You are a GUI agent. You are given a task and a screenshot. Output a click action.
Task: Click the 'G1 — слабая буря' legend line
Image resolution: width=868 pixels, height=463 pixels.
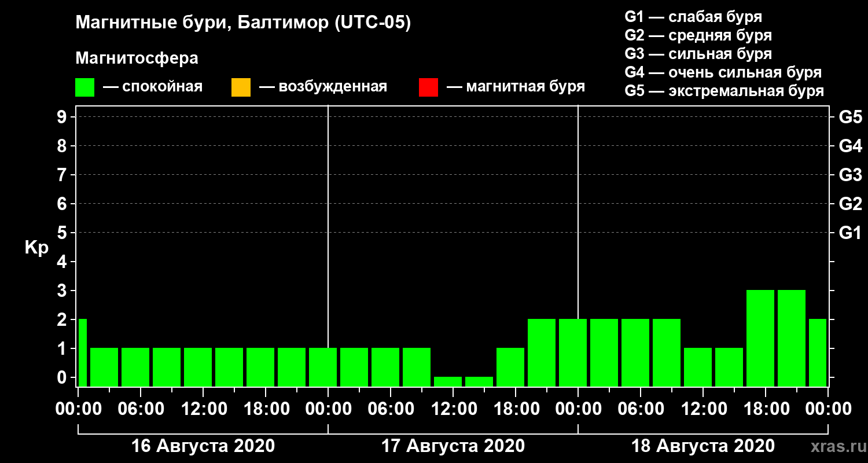693,16
